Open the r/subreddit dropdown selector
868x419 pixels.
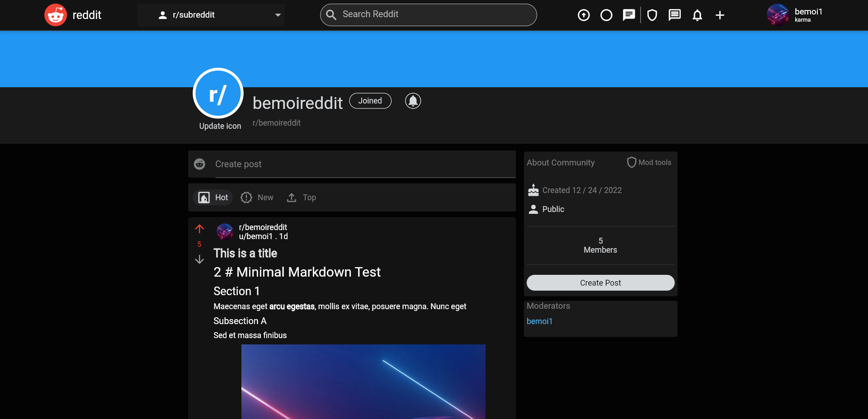(x=211, y=15)
